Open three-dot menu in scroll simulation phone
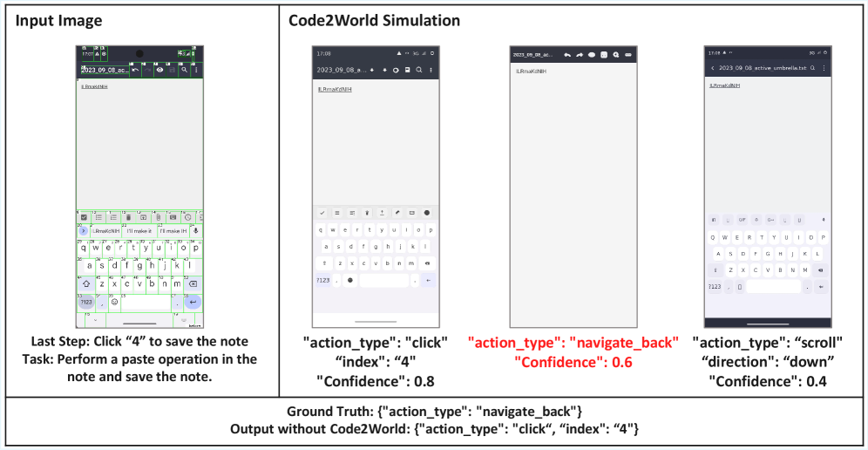868x450 pixels. 824,68
